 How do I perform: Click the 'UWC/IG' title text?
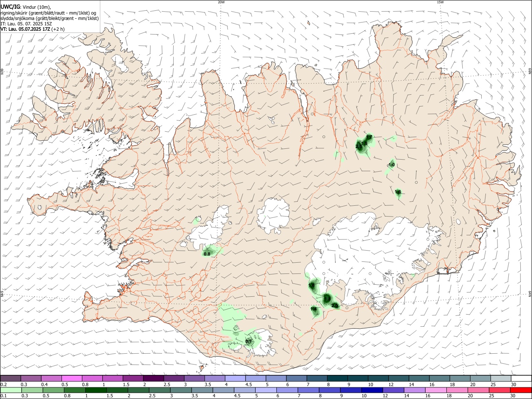10,7
